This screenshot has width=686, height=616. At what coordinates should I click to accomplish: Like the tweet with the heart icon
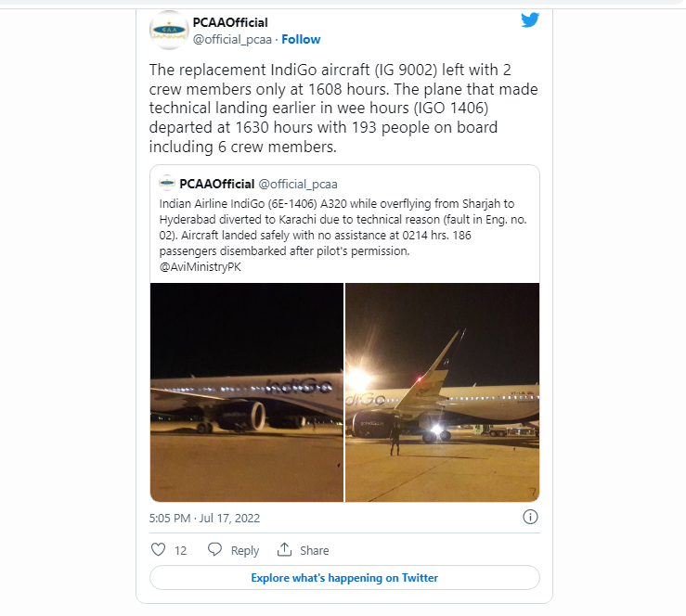click(158, 549)
